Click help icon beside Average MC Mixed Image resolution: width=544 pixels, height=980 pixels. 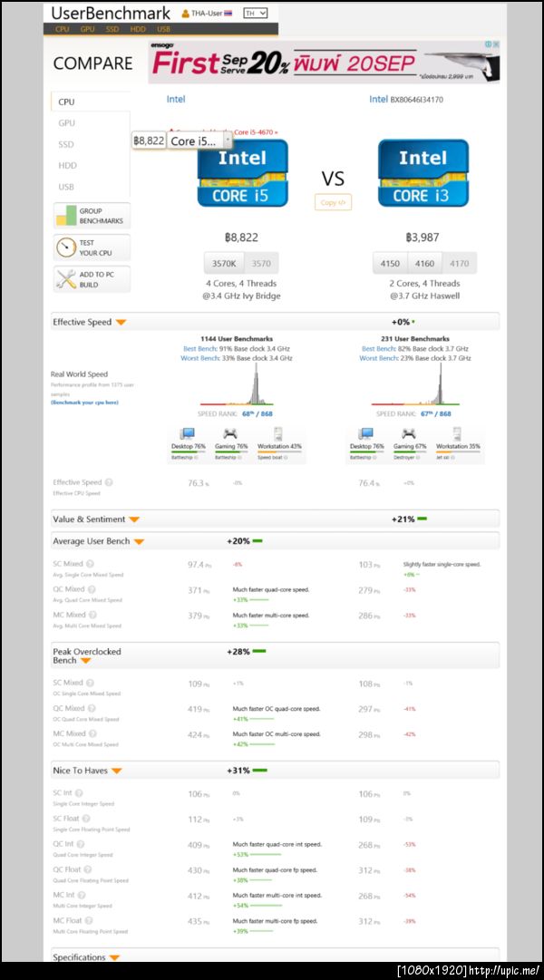click(x=93, y=615)
